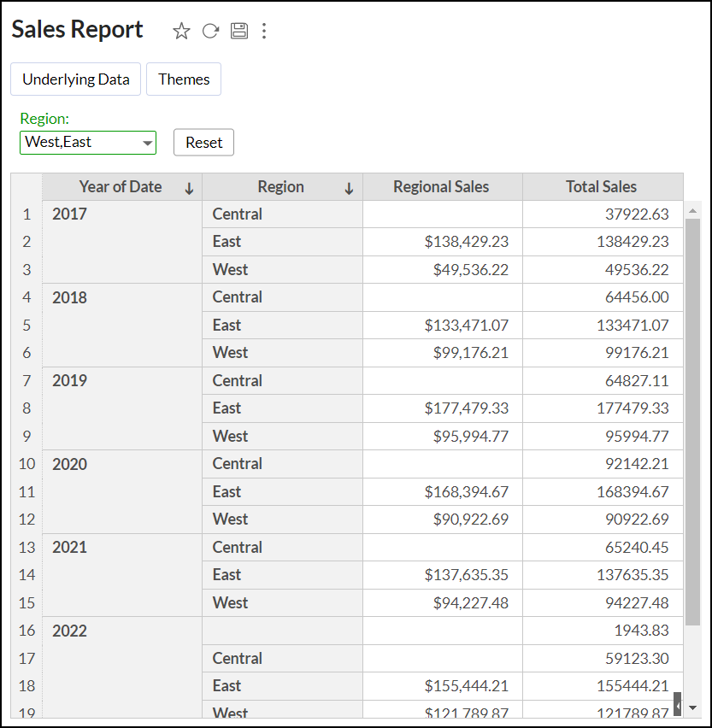Open the three-dot options menu
Viewport: 712px width, 728px height.
(x=264, y=31)
